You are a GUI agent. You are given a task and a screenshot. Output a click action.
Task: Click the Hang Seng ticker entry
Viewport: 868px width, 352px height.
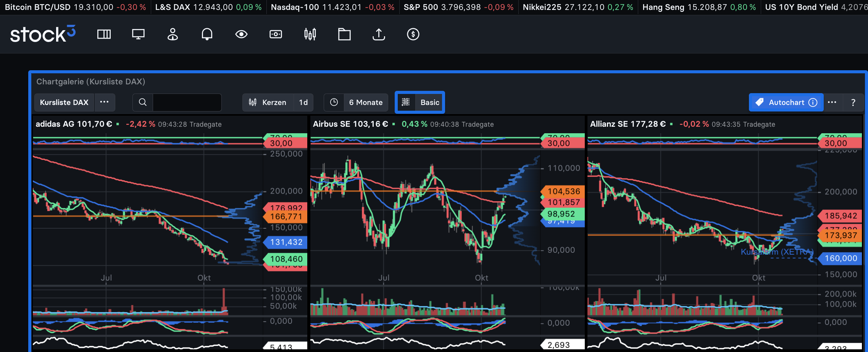click(699, 7)
